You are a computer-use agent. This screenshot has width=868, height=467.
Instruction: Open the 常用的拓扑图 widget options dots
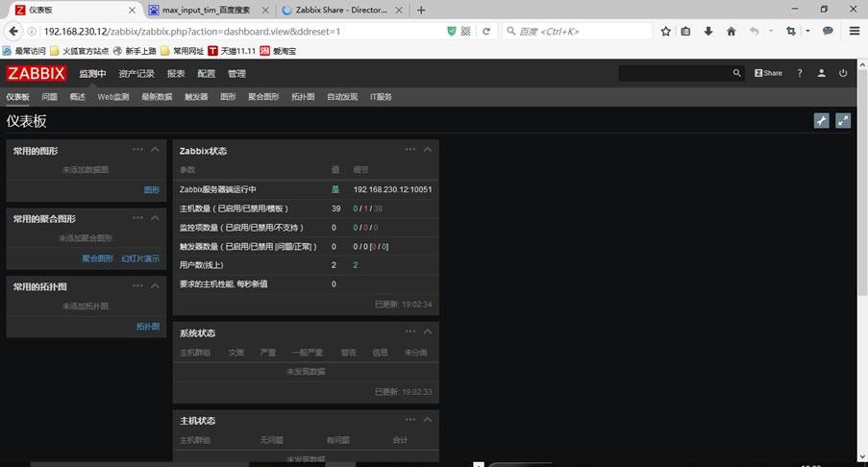coord(137,286)
